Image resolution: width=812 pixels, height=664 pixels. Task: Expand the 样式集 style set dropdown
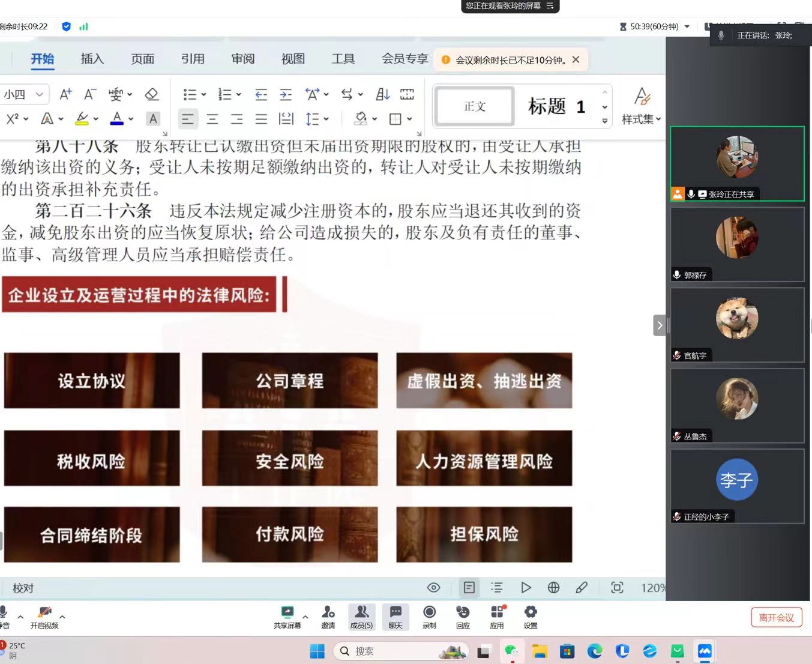[x=641, y=119]
